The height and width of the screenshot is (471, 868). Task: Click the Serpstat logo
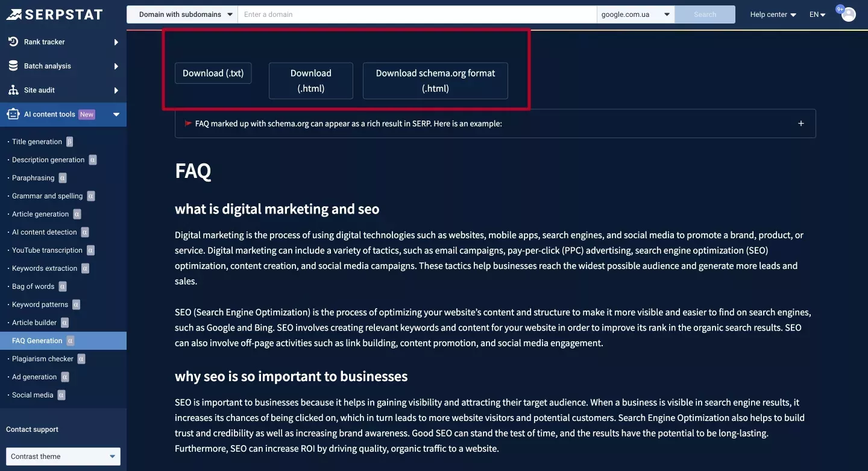54,14
